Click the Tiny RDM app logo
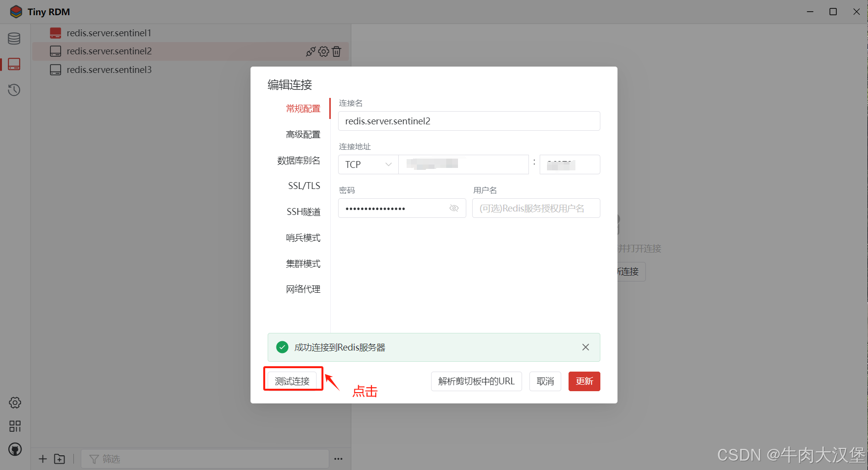 coord(16,12)
